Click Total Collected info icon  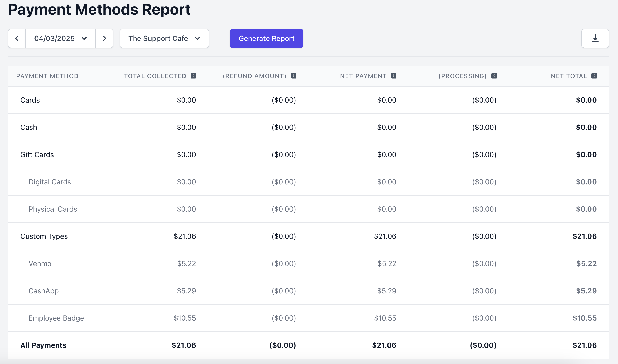click(193, 76)
